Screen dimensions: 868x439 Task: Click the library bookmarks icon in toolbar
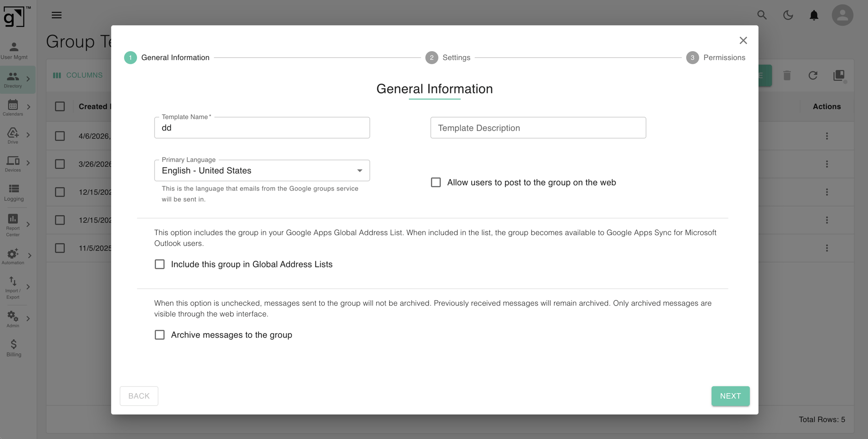click(x=839, y=75)
